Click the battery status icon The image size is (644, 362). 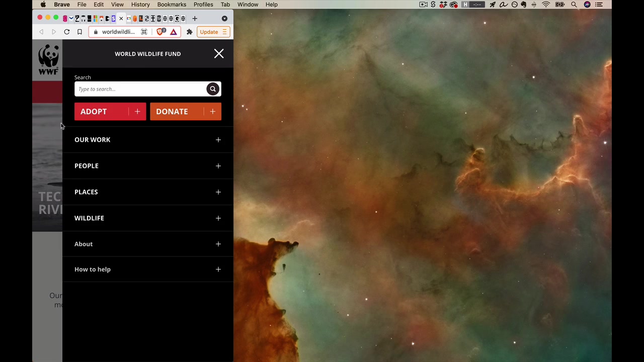point(560,5)
